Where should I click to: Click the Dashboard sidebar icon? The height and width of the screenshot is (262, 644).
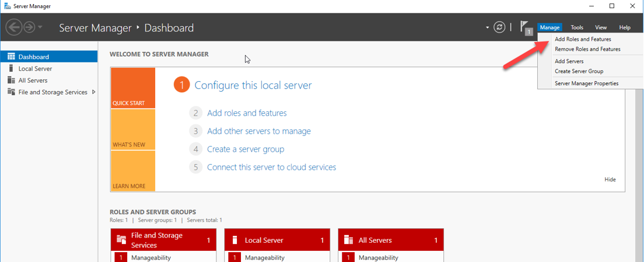point(11,57)
